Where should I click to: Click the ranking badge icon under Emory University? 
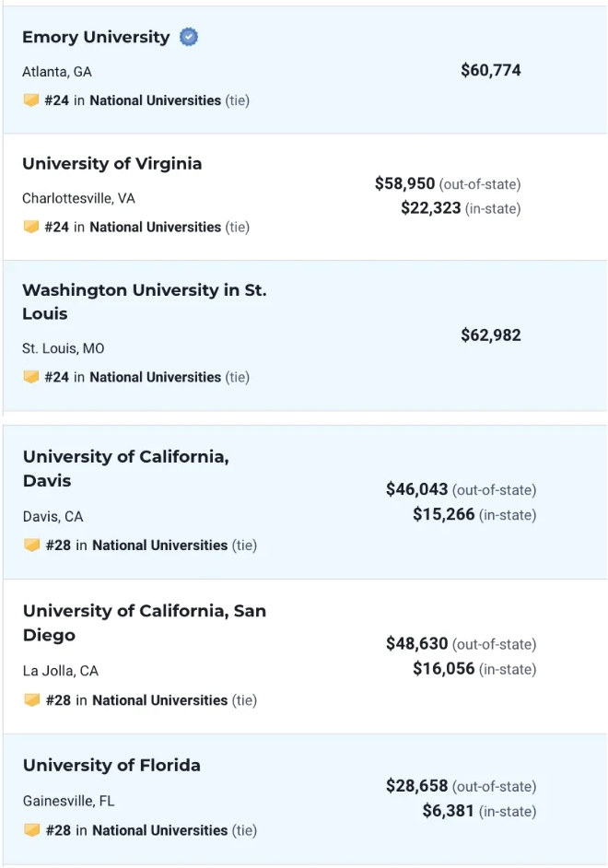[31, 100]
